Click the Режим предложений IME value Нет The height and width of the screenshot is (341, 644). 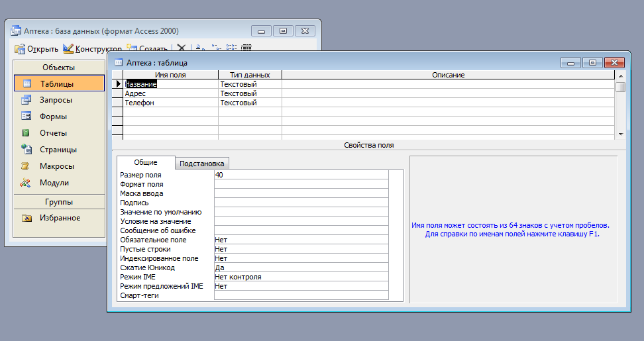click(x=301, y=287)
